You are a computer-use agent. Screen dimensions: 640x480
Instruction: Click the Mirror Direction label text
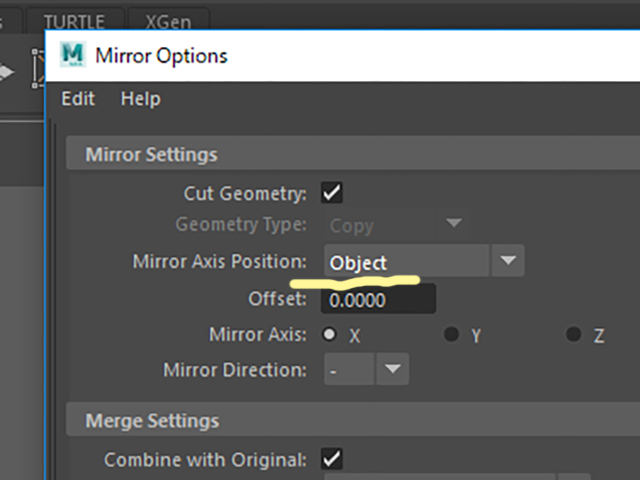(x=235, y=370)
